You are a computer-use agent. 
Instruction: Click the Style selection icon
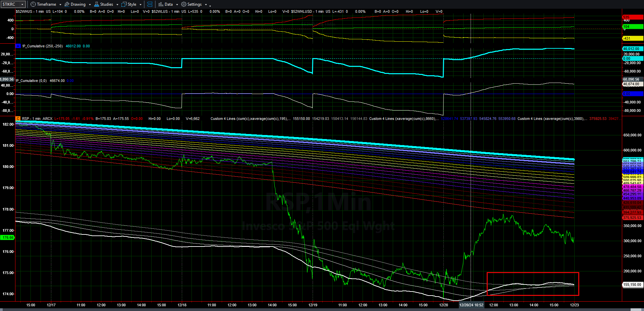coord(124,4)
